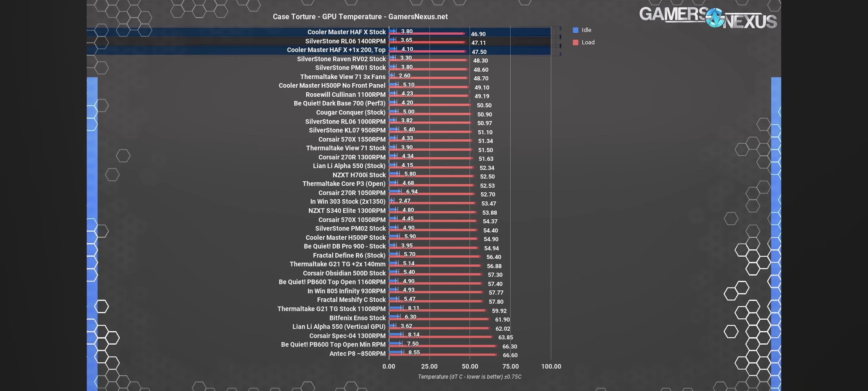Select the 8.55 idle value for Antec P8

(414, 353)
